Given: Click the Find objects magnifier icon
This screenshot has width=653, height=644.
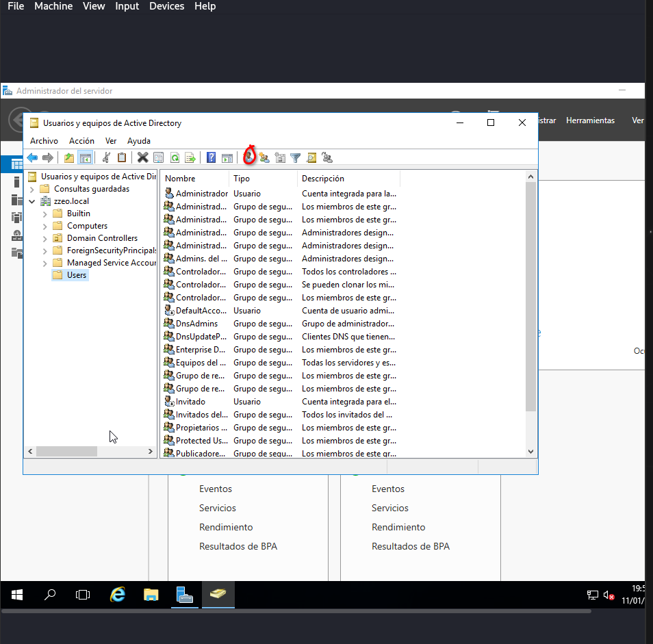Looking at the screenshot, I should pos(311,158).
